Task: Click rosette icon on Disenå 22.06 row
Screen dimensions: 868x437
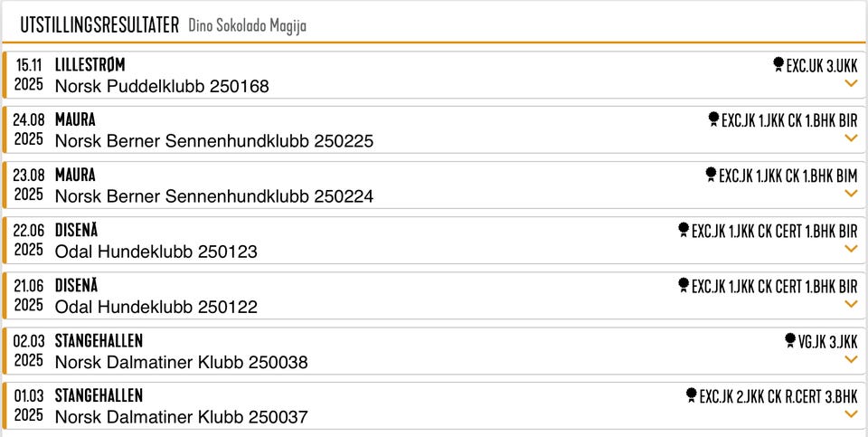Action: [x=684, y=231]
